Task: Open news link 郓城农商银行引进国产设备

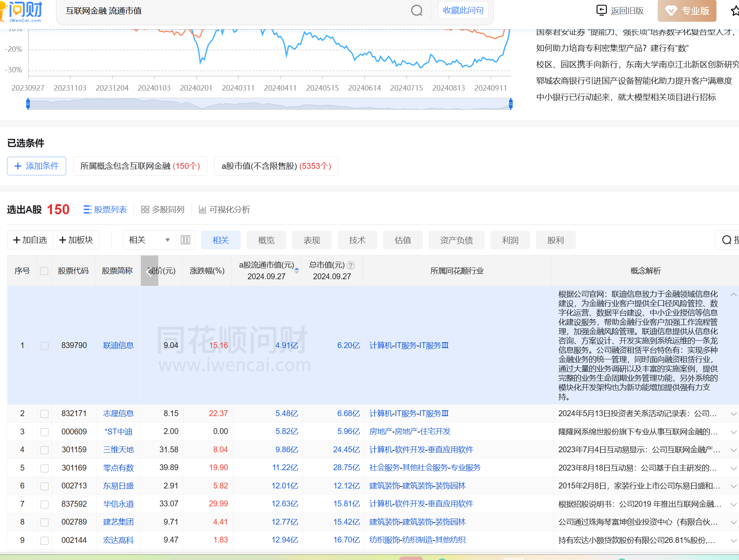Action: (634, 81)
